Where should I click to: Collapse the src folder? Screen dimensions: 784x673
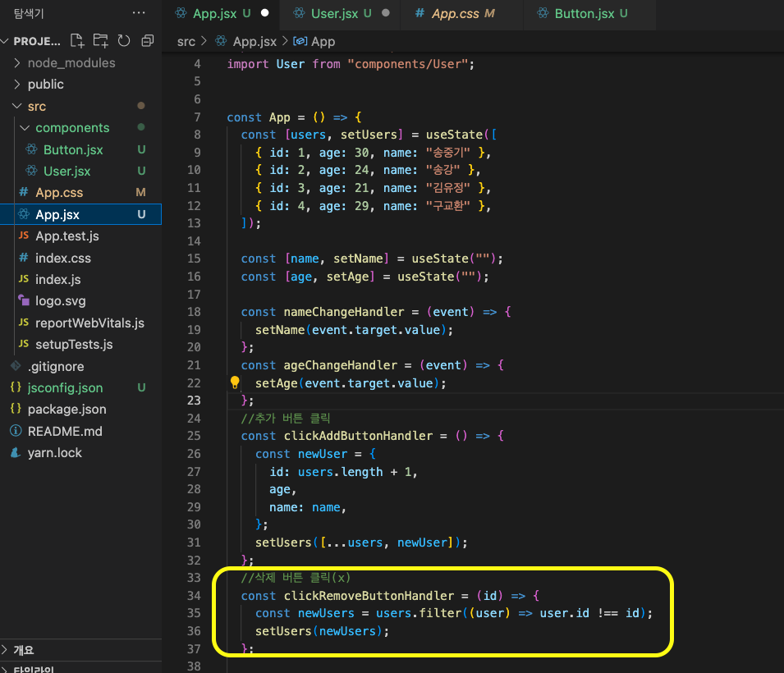point(17,106)
